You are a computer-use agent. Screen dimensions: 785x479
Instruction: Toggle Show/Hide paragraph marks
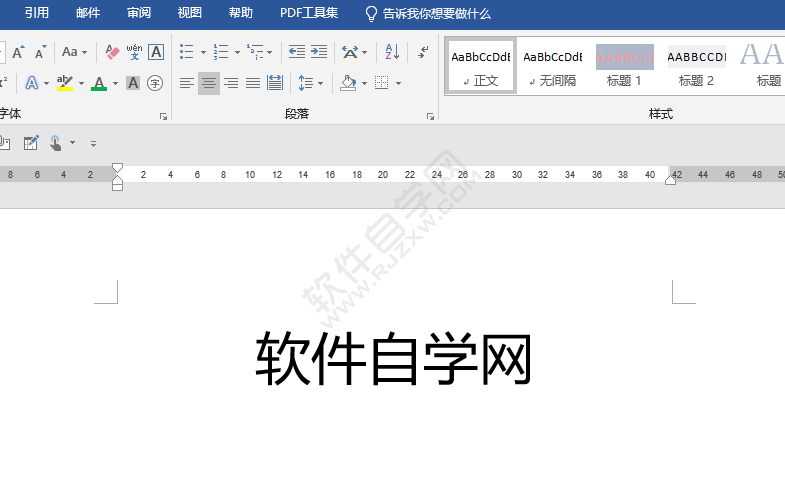tap(423, 52)
